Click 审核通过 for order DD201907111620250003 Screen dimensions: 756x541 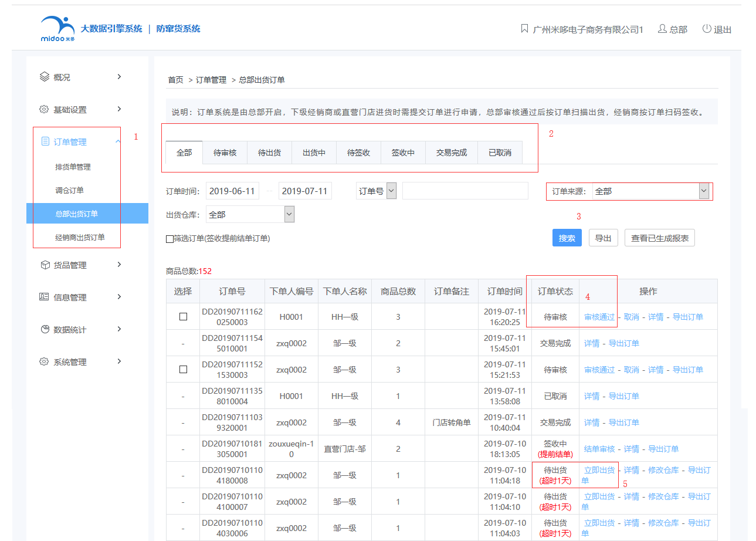pyautogui.click(x=599, y=317)
